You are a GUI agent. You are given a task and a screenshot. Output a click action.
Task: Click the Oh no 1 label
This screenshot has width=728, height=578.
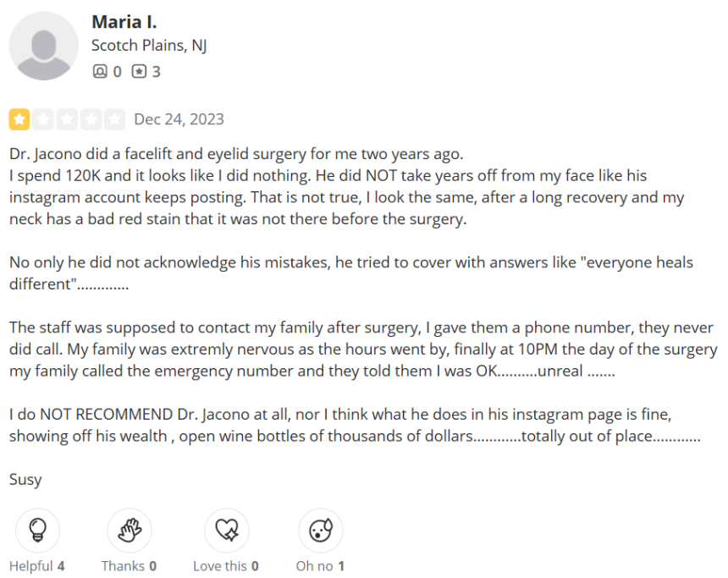(x=320, y=566)
